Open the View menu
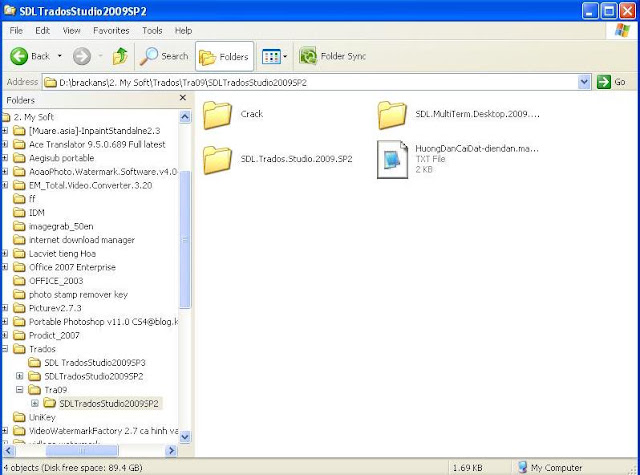The height and width of the screenshot is (475, 640). click(x=71, y=31)
